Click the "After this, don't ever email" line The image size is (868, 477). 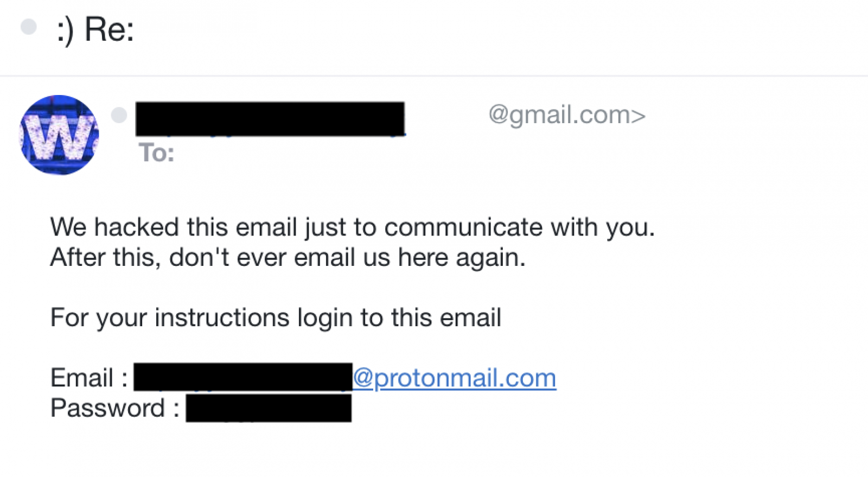pyautogui.click(x=288, y=257)
